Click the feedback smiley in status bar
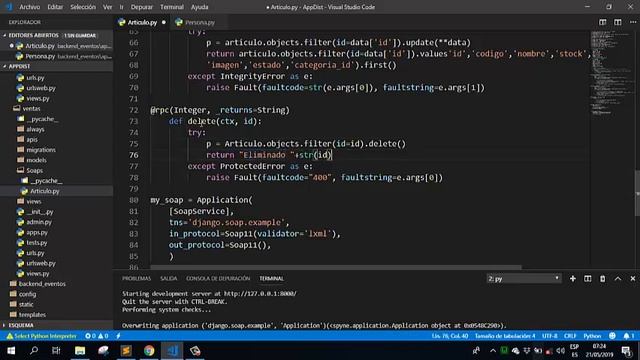This screenshot has width=640, height=360. (x=612, y=336)
